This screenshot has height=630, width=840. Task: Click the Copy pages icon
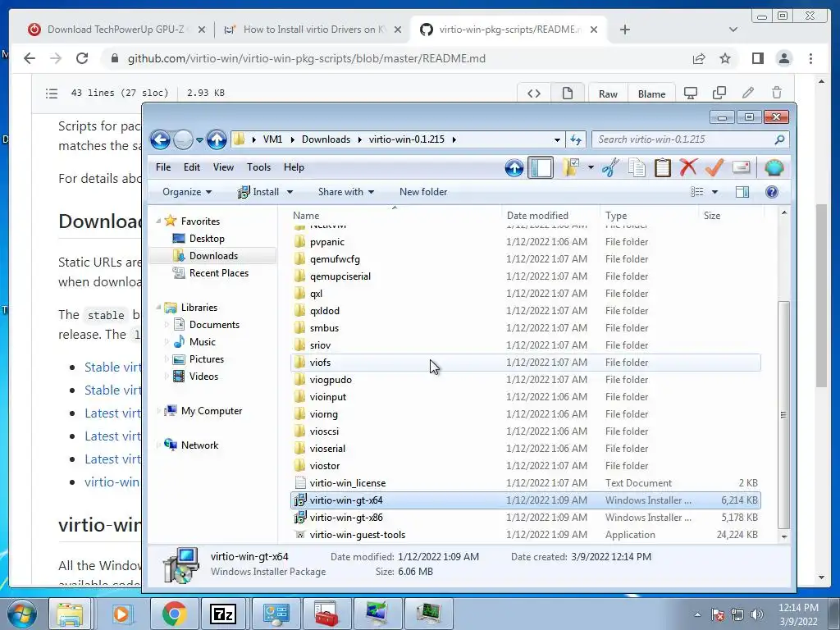(637, 167)
